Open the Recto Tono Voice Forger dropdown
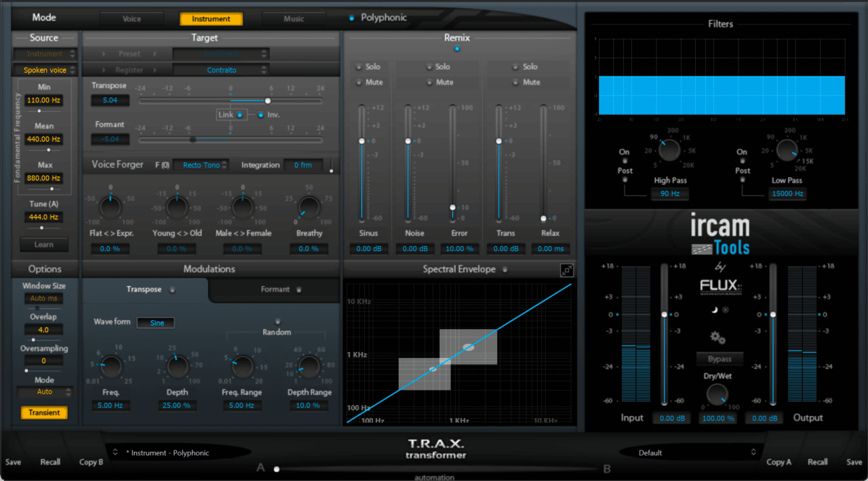Viewport: 868px width, 481px height. pos(201,164)
